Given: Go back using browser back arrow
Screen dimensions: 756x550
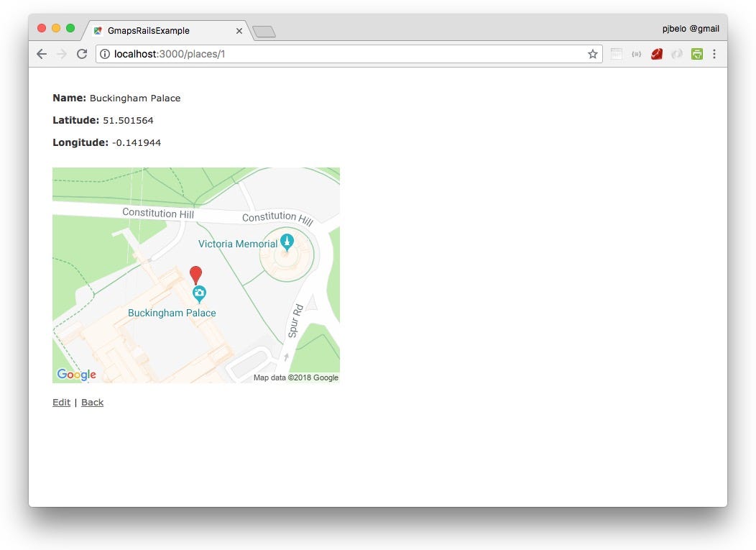Looking at the screenshot, I should [42, 54].
